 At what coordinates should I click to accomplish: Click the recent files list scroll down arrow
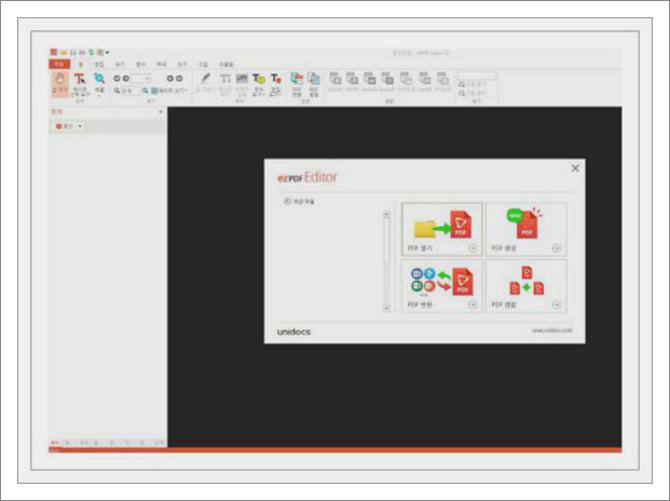coord(387,308)
